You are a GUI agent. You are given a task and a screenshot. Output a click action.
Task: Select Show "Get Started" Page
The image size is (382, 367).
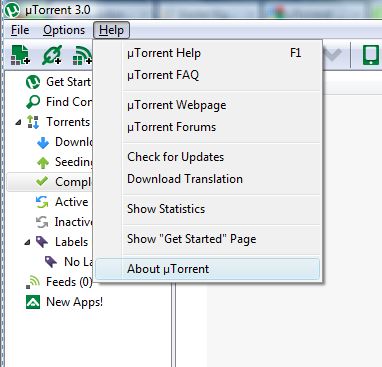(207, 239)
